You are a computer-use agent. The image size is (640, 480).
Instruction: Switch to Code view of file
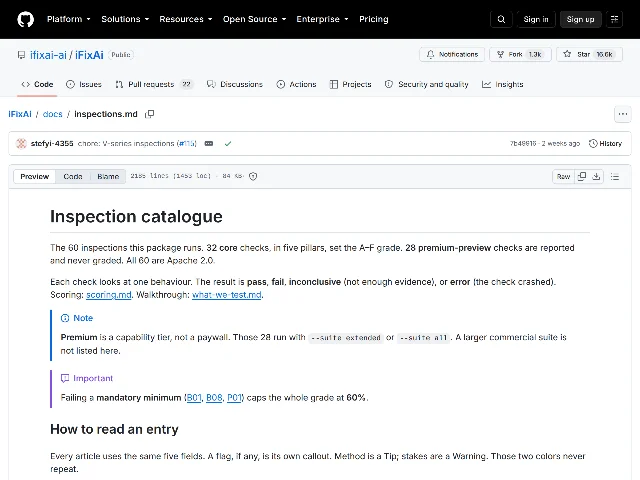73,176
